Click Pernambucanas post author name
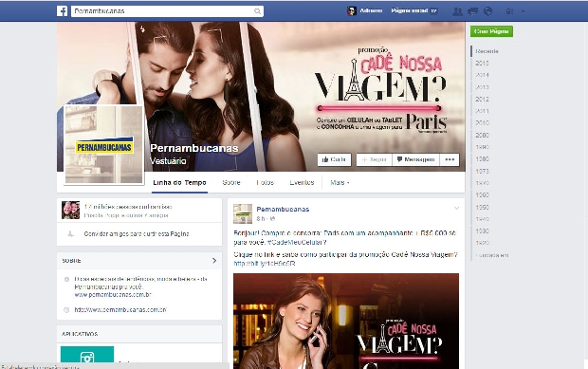Viewport: 588px width, 369px height. point(283,210)
